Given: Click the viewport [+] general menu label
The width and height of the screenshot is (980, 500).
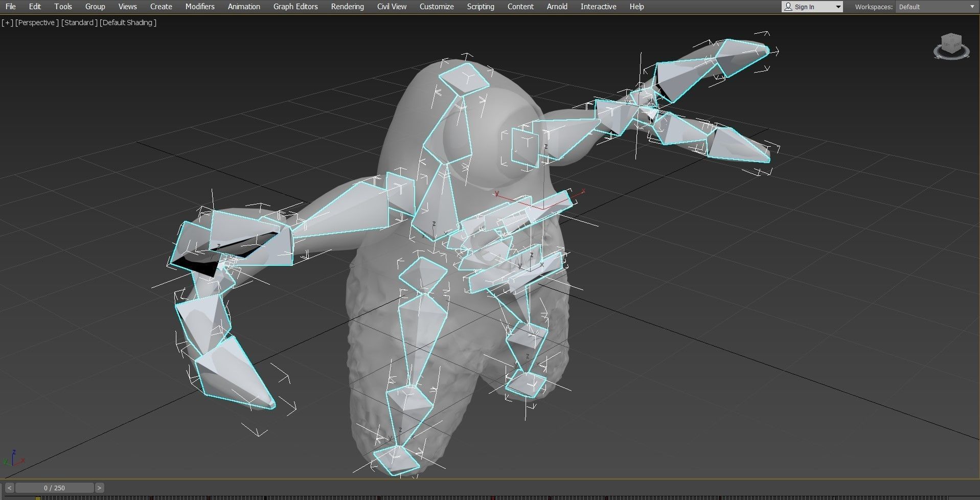Looking at the screenshot, I should click(x=7, y=22).
